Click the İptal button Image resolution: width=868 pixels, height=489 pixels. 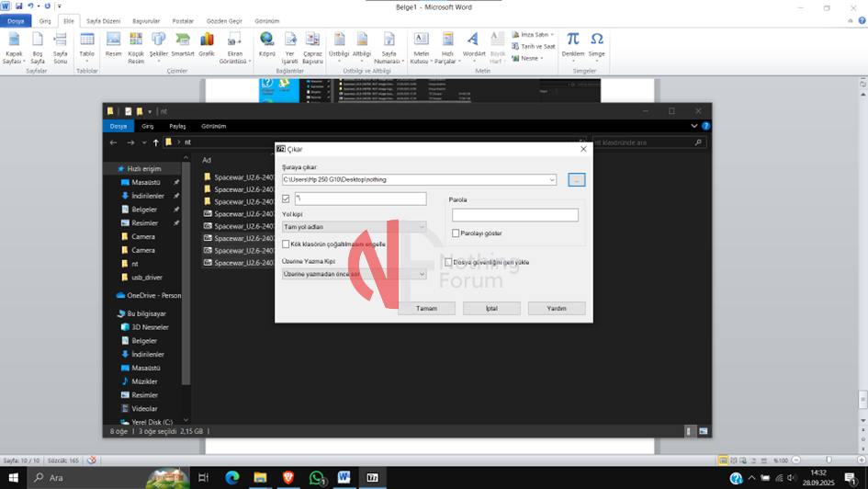491,309
